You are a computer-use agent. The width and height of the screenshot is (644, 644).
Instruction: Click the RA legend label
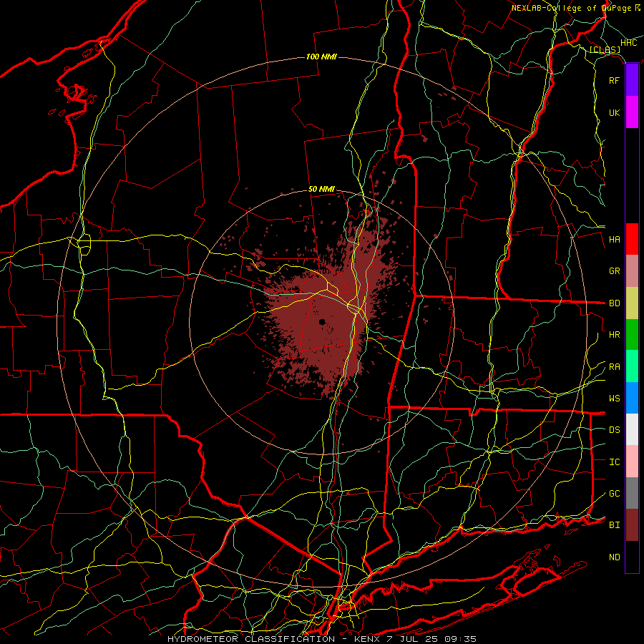point(615,367)
